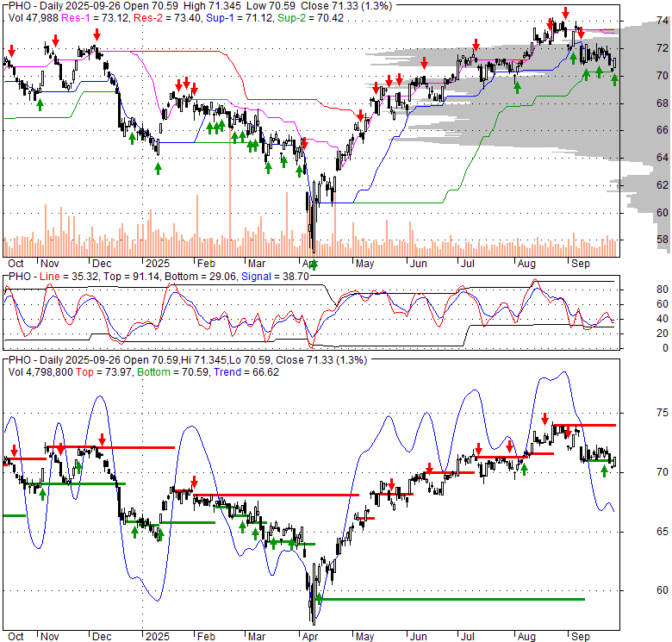Click the May month label under the top chart
672x642 pixels.
pyautogui.click(x=364, y=263)
